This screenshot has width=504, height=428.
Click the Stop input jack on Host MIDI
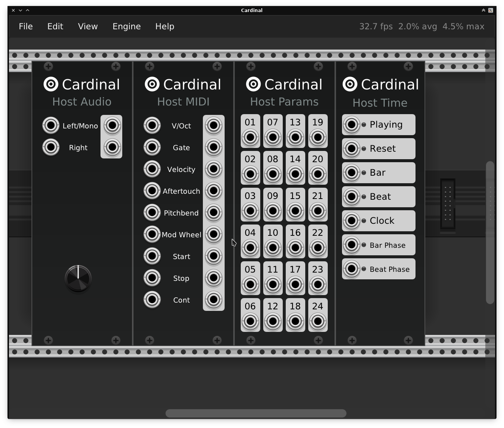[x=152, y=278]
